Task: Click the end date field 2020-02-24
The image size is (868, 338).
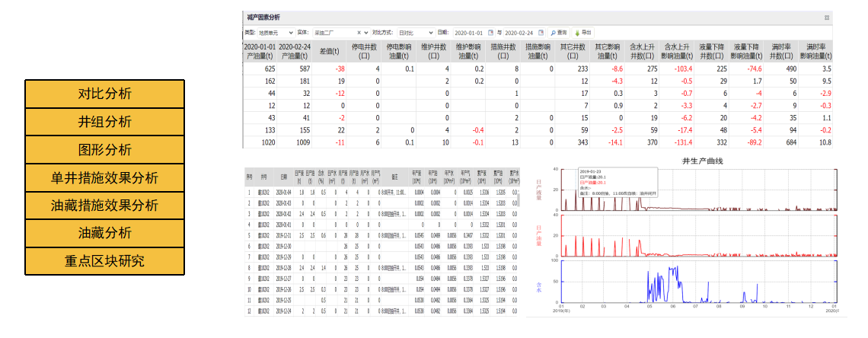Action: [519, 33]
